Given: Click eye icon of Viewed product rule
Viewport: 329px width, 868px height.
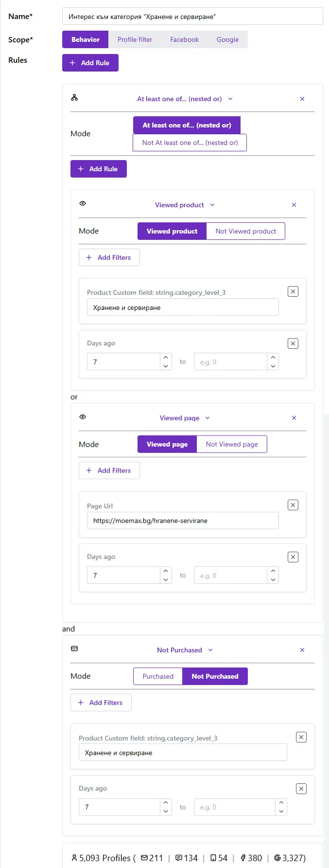Looking at the screenshot, I should 83,203.
